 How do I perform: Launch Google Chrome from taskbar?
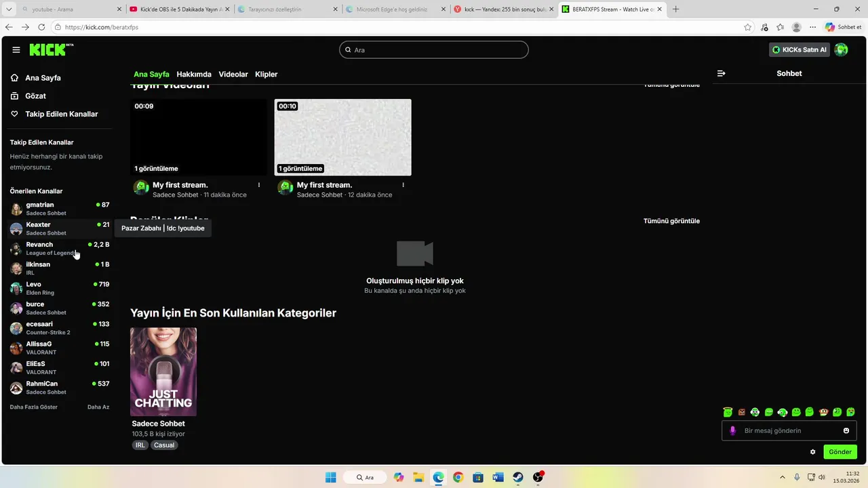tap(458, 477)
